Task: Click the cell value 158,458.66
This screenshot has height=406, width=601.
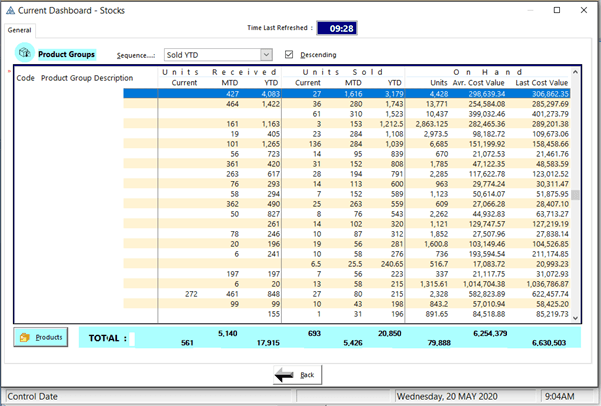Action: [x=550, y=144]
